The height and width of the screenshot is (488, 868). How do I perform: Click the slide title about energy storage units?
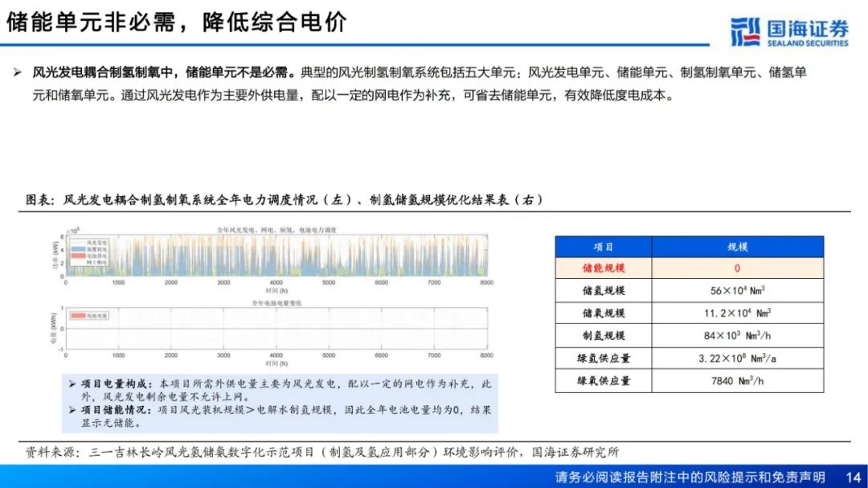[177, 22]
